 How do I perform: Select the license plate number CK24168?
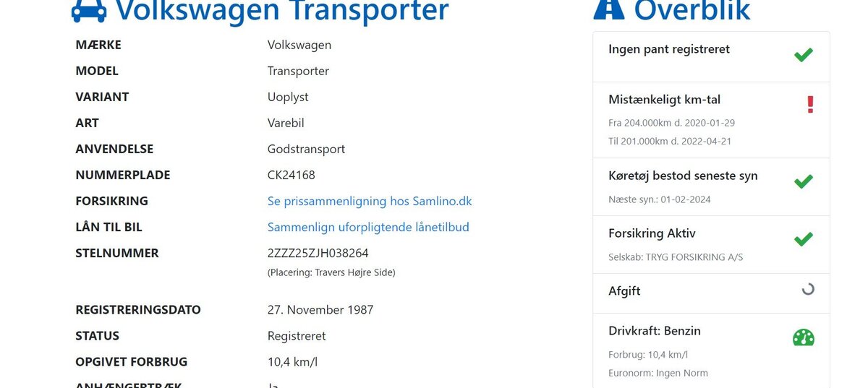click(x=291, y=175)
